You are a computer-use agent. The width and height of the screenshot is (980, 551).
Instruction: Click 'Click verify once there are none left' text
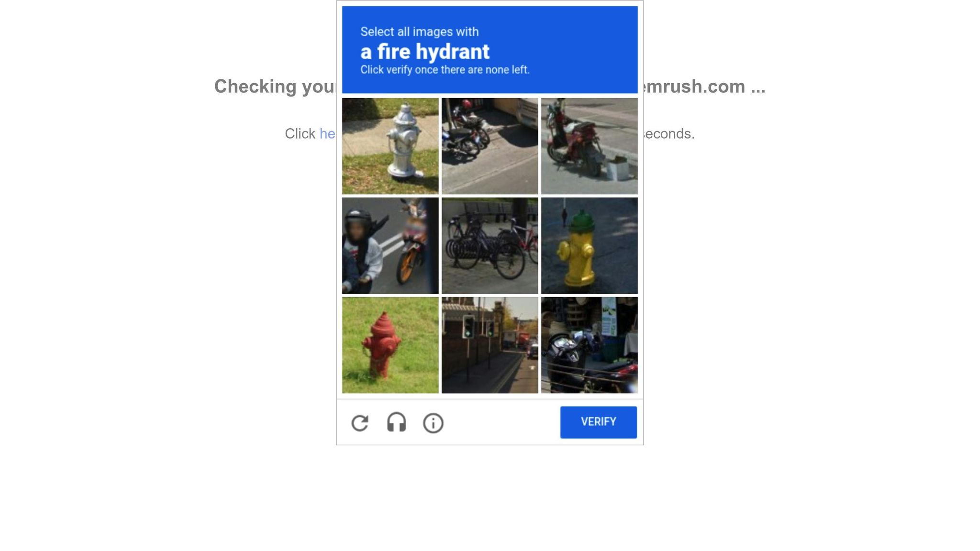point(445,70)
